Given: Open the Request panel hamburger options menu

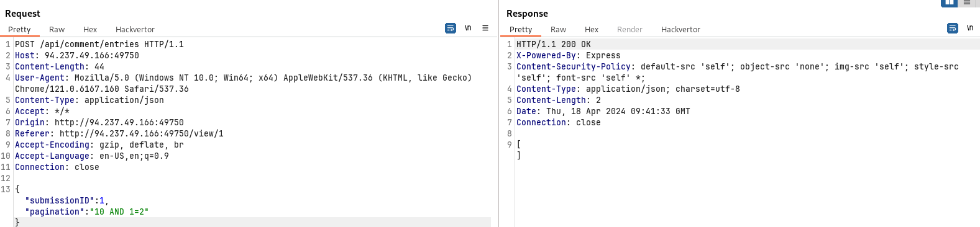Looking at the screenshot, I should 485,28.
